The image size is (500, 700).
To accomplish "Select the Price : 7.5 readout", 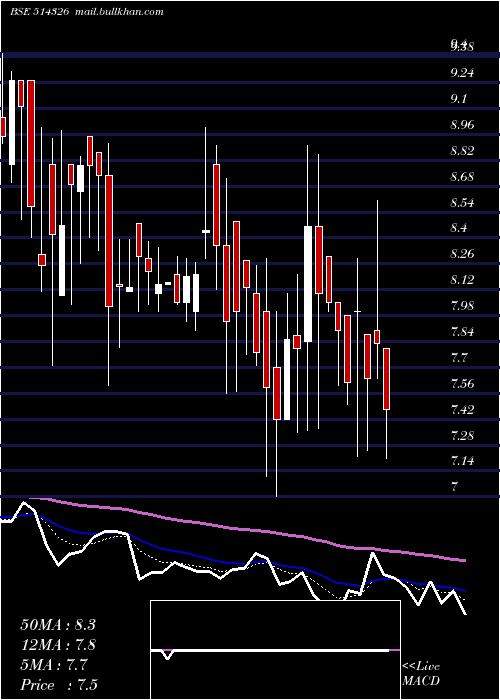I will click(59, 685).
